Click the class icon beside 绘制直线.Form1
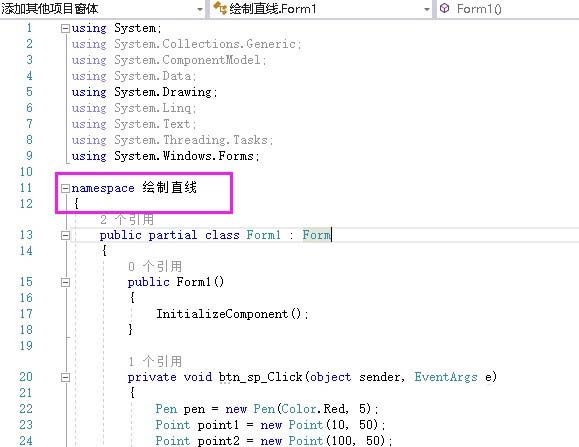The image size is (579, 447). tap(220, 8)
